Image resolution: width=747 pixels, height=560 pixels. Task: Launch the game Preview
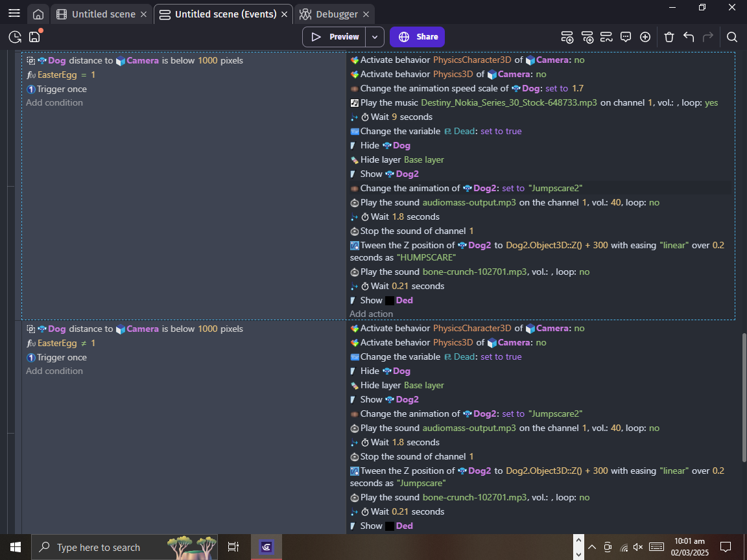[335, 37]
